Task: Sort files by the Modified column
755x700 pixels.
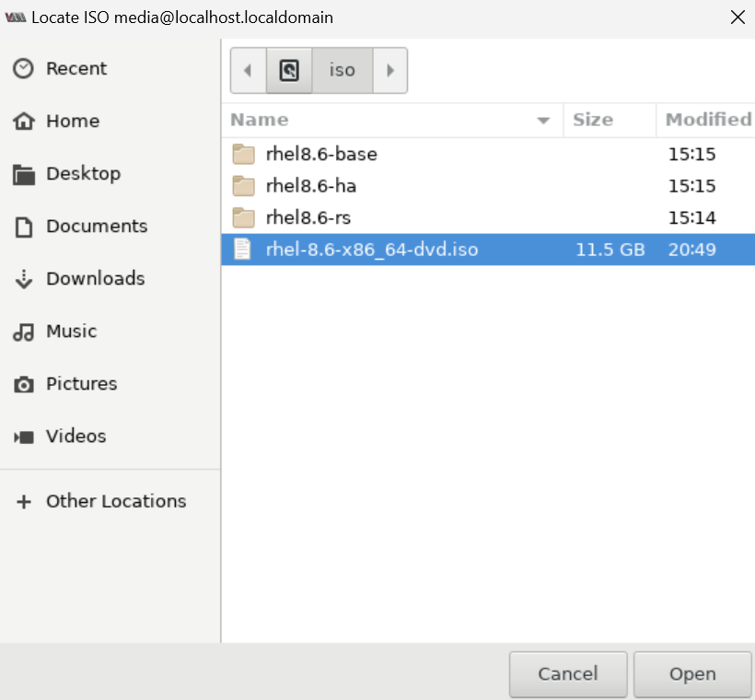Action: click(706, 120)
